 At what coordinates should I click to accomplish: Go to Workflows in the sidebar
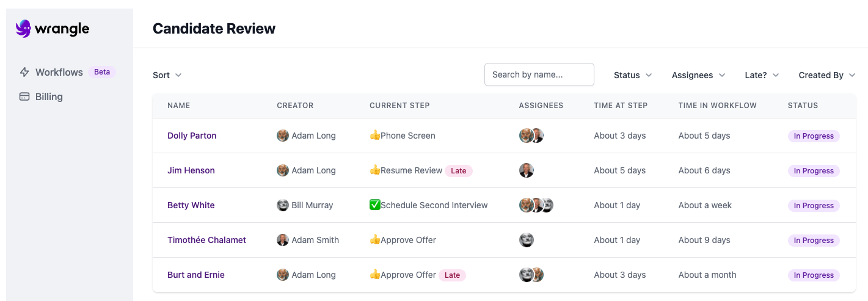point(59,72)
